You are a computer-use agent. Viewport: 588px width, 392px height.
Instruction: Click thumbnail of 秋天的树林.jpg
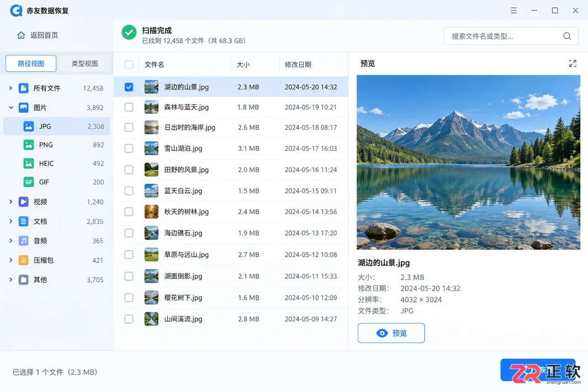[151, 212]
